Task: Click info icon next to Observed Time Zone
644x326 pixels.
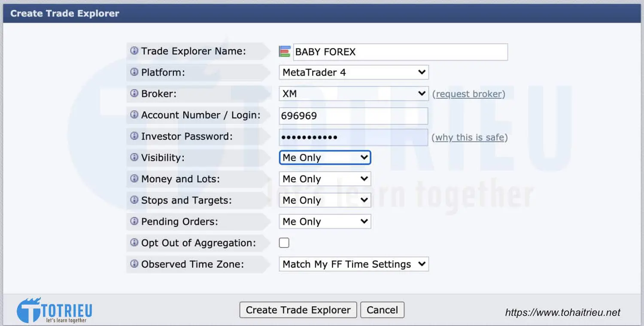Action: click(x=134, y=264)
